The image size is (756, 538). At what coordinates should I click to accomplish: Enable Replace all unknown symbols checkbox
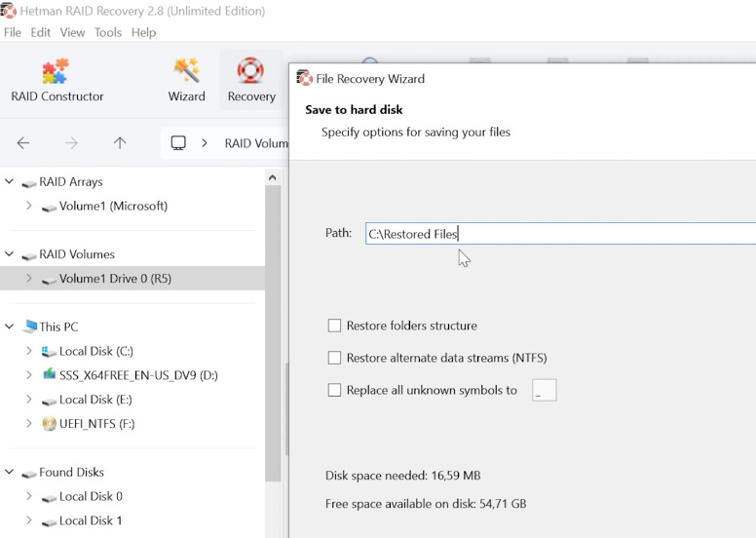point(334,390)
